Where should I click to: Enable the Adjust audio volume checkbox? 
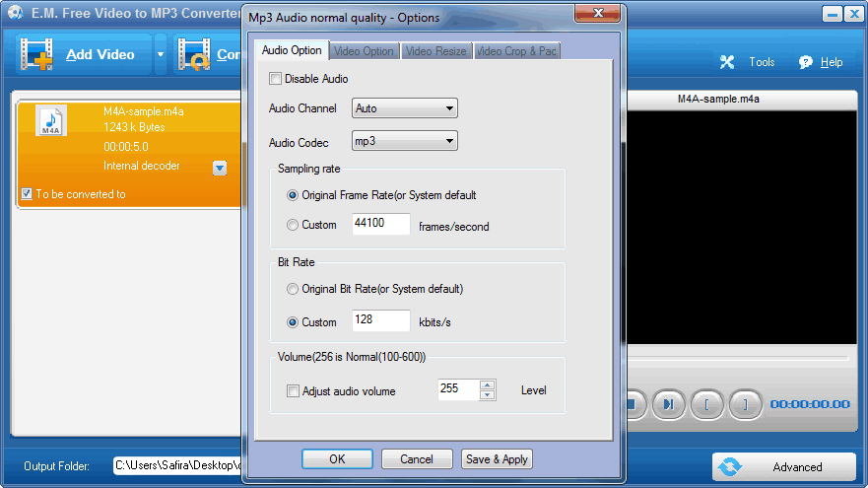(x=293, y=391)
